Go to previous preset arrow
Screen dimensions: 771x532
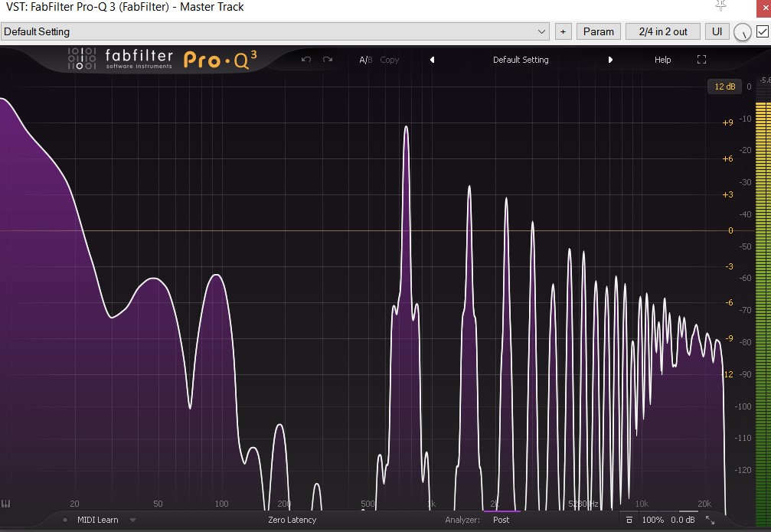coord(433,60)
